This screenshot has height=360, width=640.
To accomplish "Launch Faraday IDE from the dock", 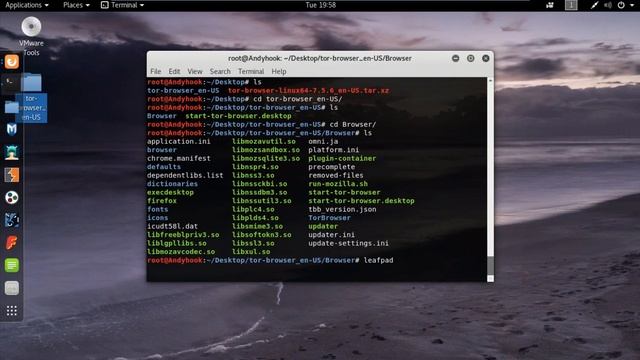I will pos(12,243).
